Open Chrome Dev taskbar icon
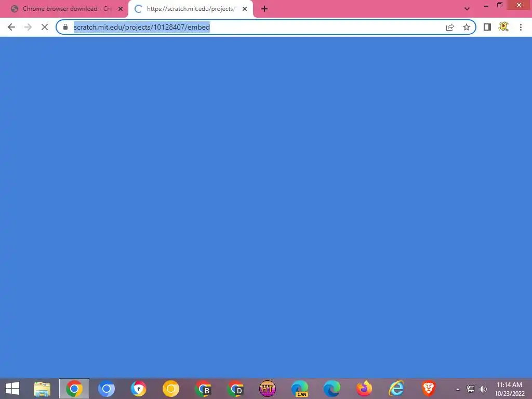Viewport: 532px width, 399px height. point(235,389)
